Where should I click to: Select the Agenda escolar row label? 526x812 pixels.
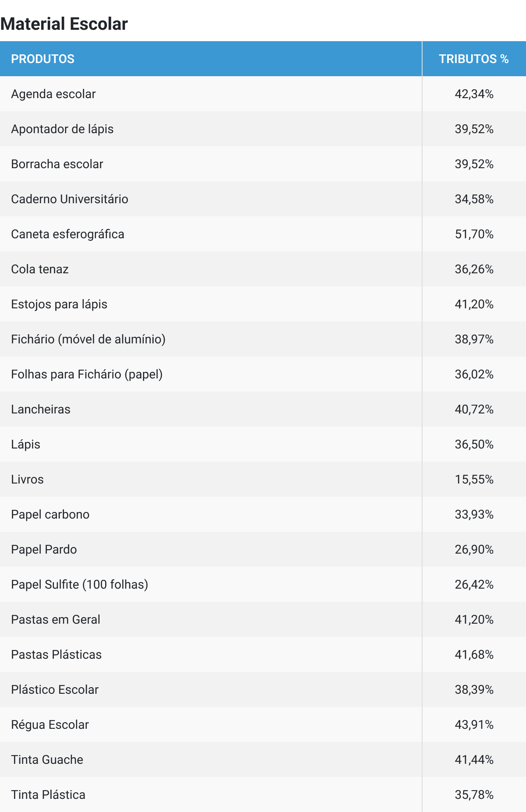point(53,94)
